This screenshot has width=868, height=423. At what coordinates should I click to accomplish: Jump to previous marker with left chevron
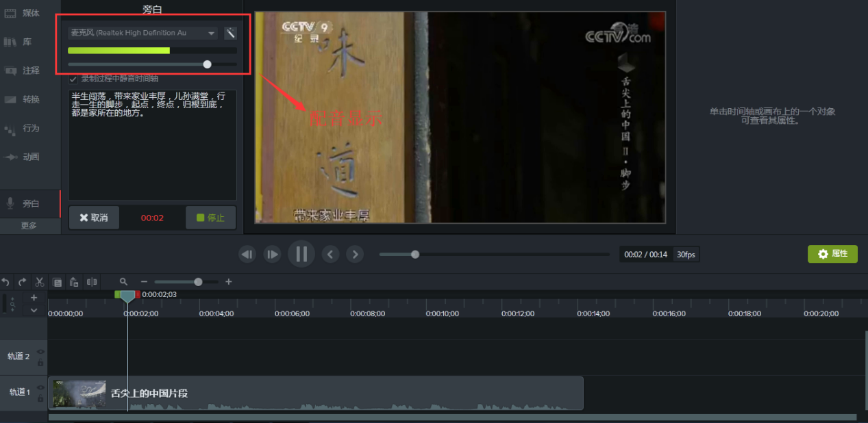(331, 255)
